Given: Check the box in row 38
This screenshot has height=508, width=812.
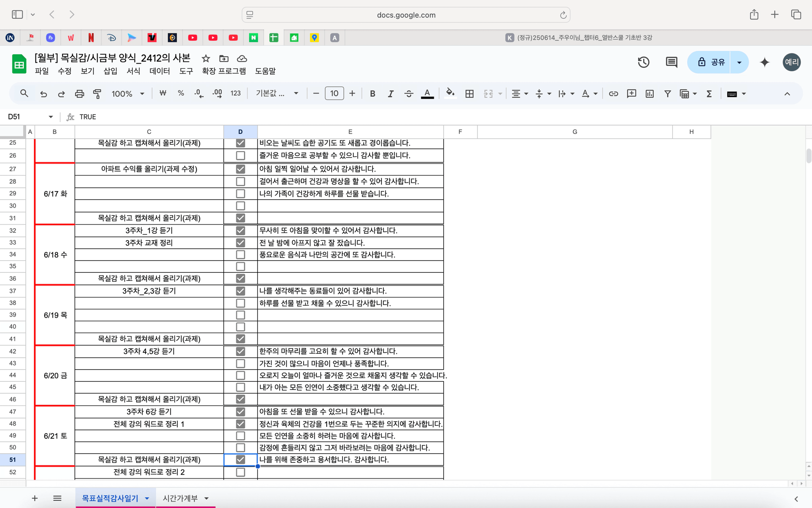Looking at the screenshot, I should click(x=241, y=303).
